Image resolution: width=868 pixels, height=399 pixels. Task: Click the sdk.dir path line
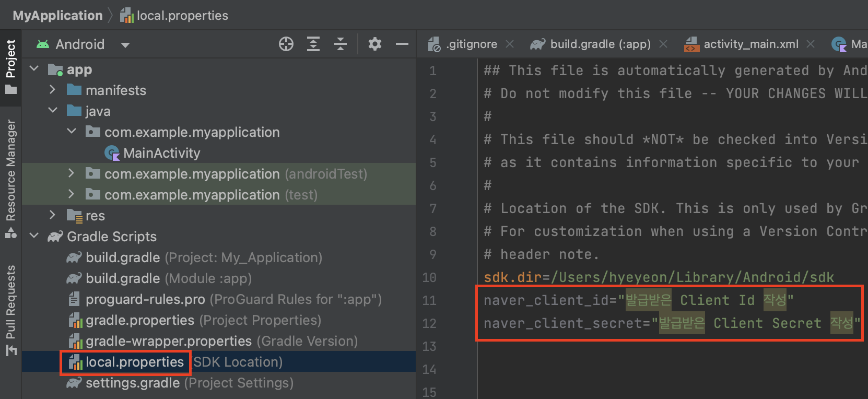(659, 277)
